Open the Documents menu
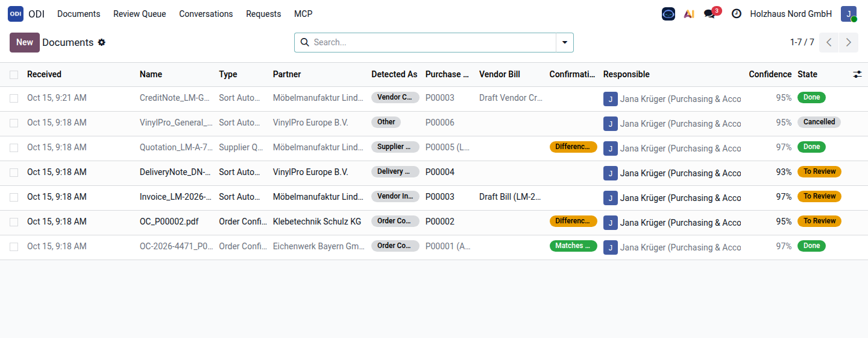Screen dimensions: 868x338 [x=79, y=14]
